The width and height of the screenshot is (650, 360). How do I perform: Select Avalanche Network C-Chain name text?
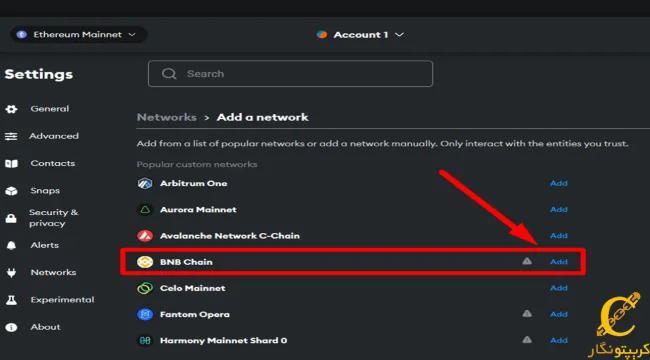coord(230,236)
